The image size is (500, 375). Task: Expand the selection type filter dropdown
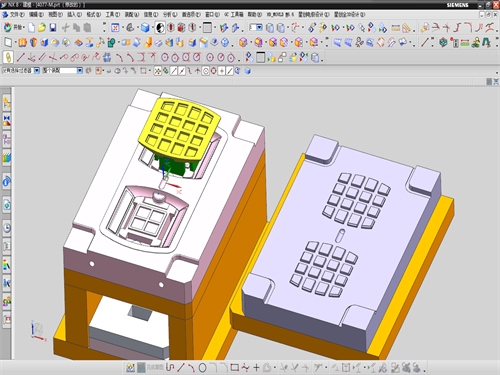37,71
